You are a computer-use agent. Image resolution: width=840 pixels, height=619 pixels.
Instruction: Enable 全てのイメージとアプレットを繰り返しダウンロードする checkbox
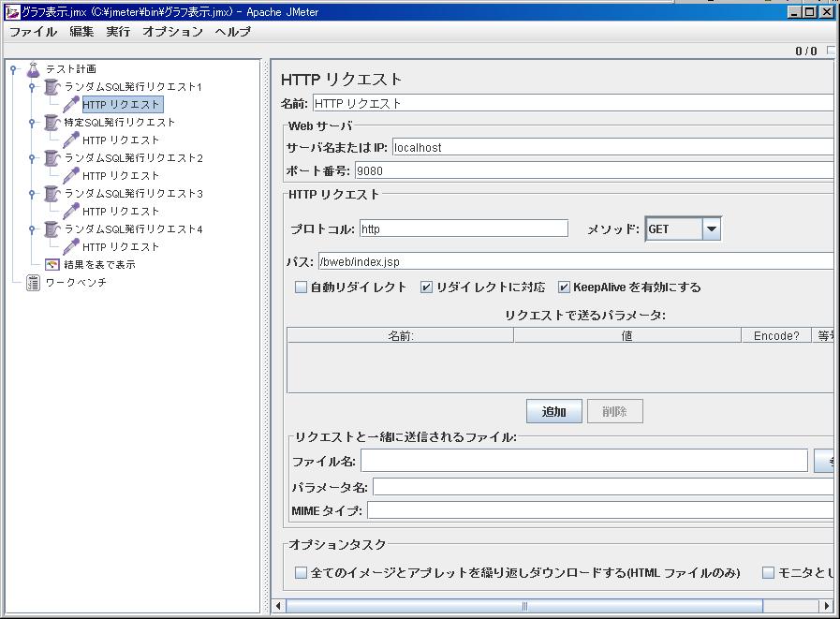[302, 573]
